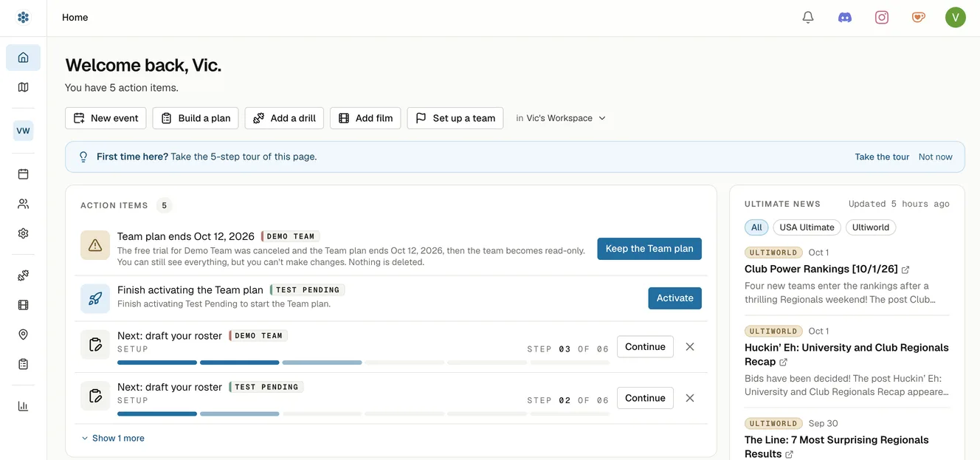Open the user avatar menu
The height and width of the screenshot is (460, 980).
click(956, 17)
